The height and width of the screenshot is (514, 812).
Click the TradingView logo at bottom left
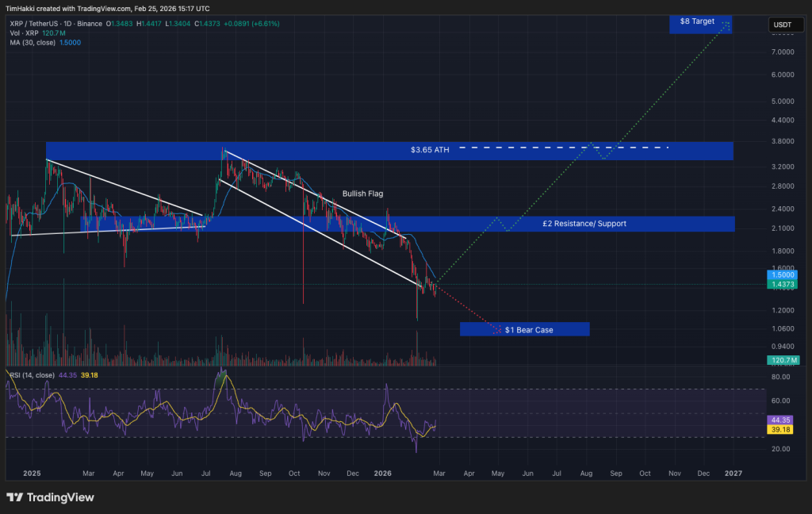coord(50,497)
